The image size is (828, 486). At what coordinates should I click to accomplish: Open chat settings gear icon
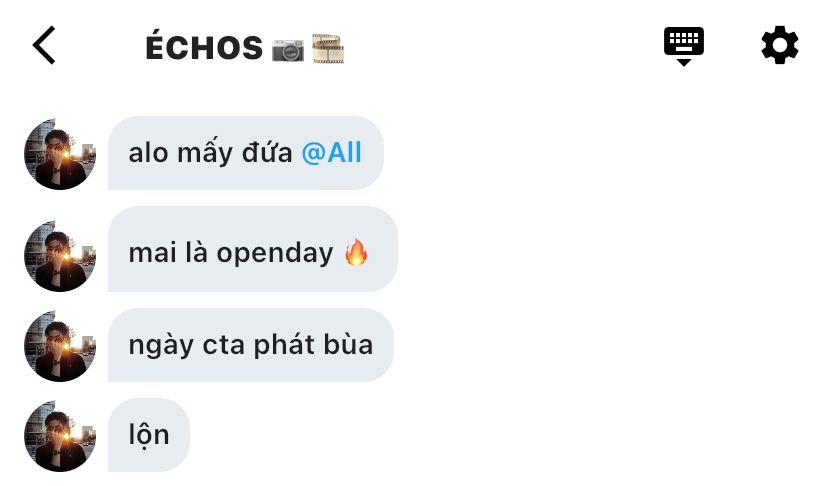click(779, 45)
